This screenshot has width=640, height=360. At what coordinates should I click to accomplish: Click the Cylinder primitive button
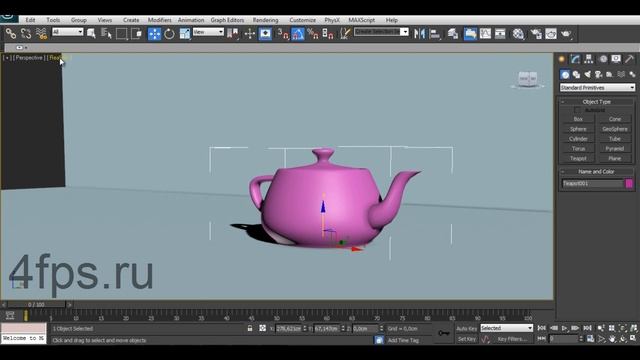point(578,139)
